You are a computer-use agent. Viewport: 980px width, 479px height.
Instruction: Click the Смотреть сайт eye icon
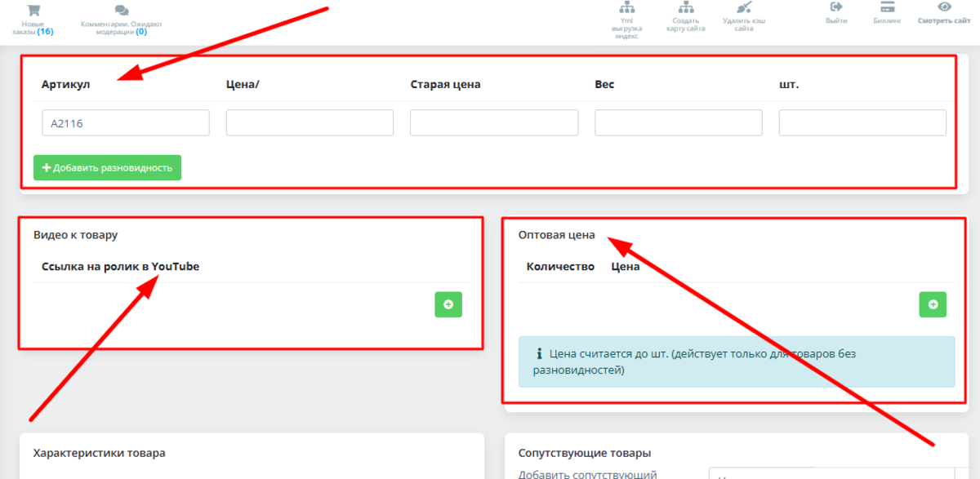coord(944,7)
